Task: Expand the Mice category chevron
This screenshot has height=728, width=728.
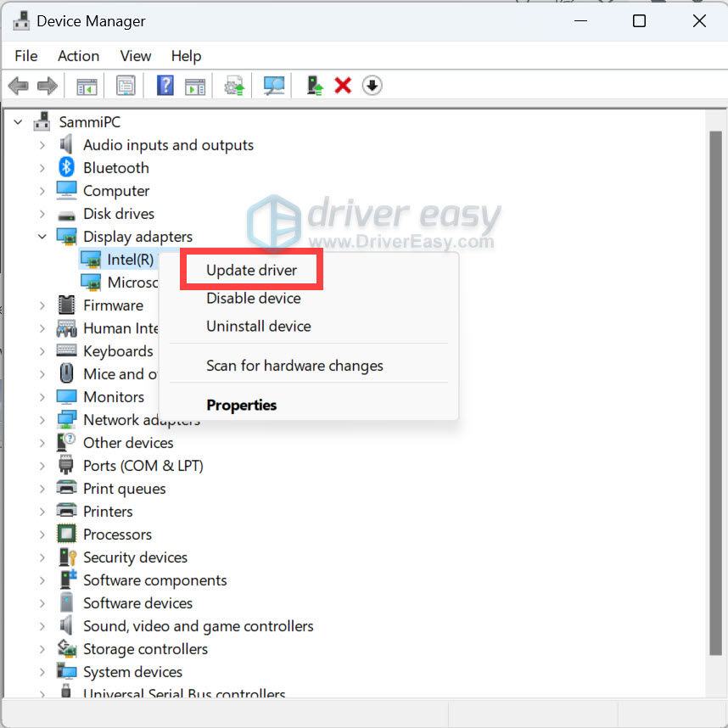Action: tap(42, 374)
